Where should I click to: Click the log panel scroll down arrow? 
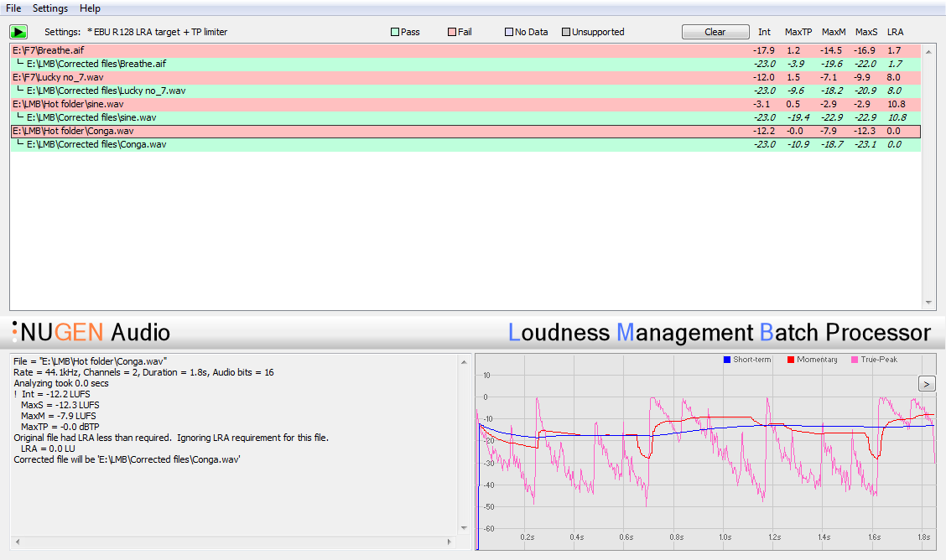coord(464,528)
